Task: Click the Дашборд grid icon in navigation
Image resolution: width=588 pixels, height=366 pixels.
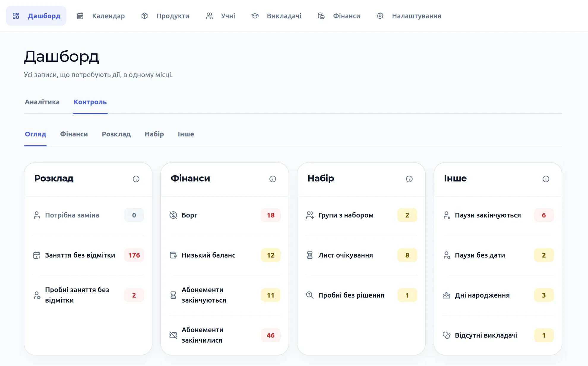Action: point(16,16)
